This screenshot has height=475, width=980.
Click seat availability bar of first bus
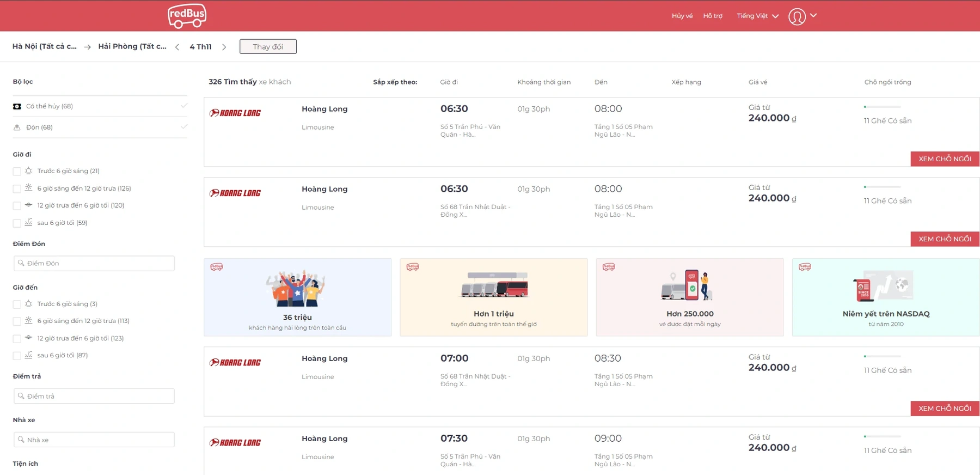[x=882, y=107]
